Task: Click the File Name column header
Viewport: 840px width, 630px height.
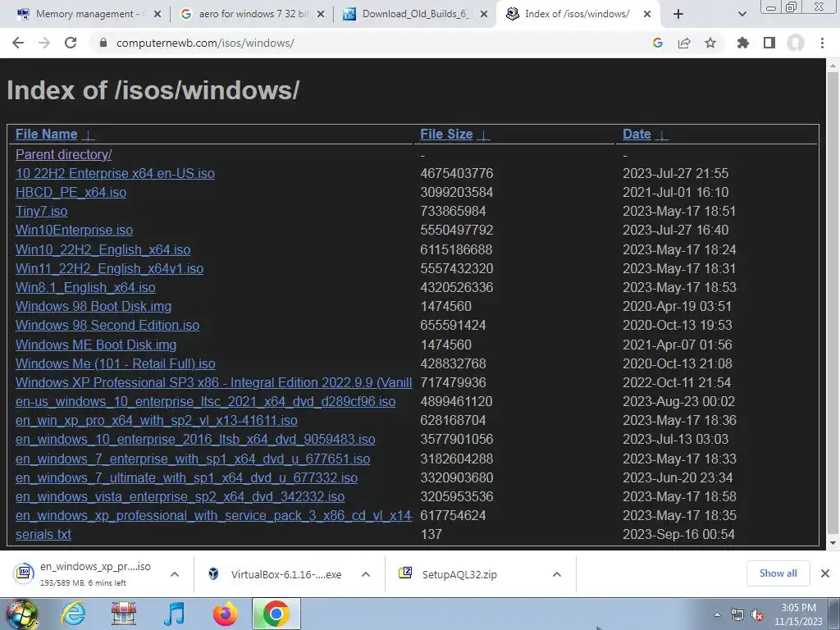Action: coord(47,134)
